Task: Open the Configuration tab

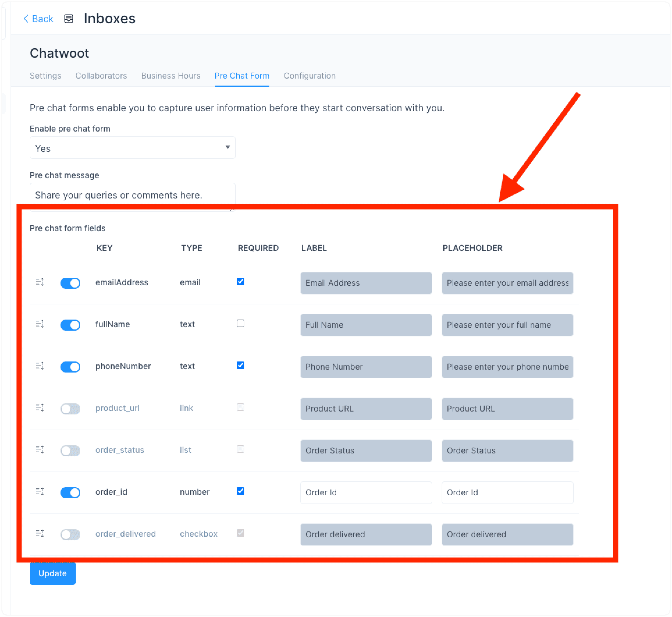Action: [310, 76]
